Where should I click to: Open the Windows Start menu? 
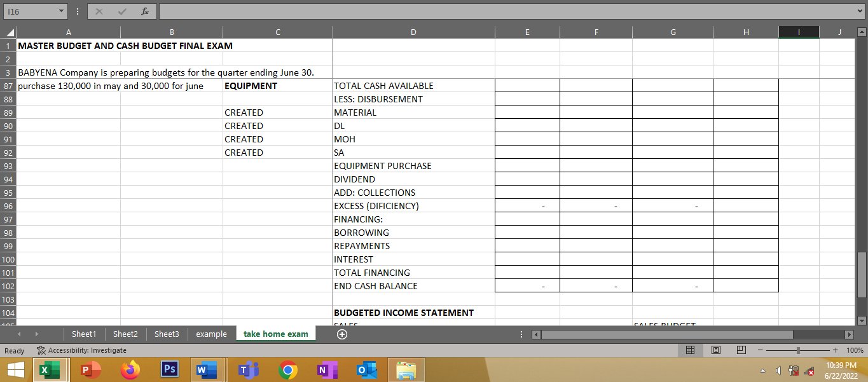click(15, 370)
